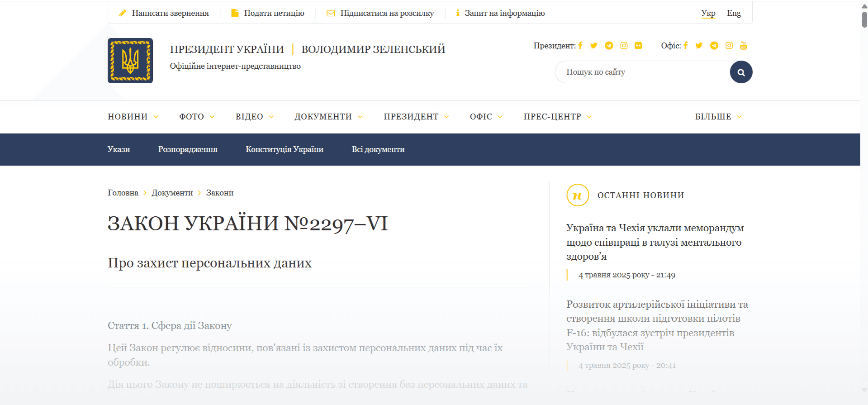The height and width of the screenshot is (405, 868).
Task: Open the ДОКУМЕНТИ dropdown menu
Action: pyautogui.click(x=328, y=117)
